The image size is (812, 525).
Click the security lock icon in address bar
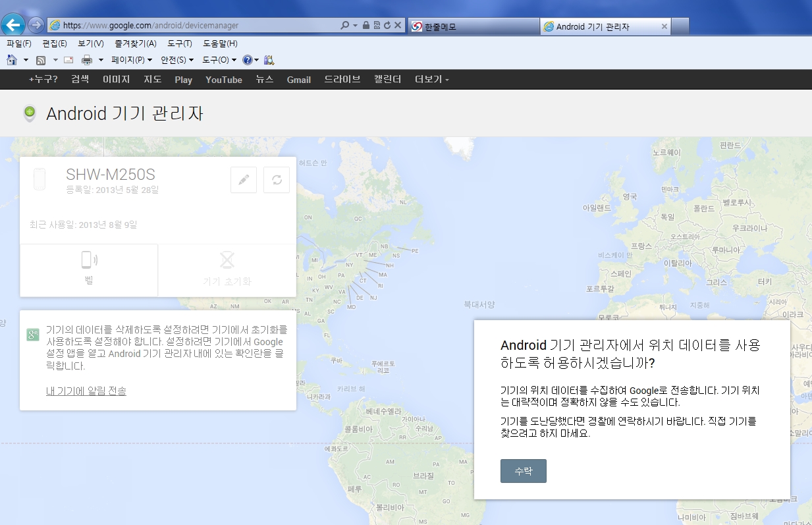(x=366, y=26)
